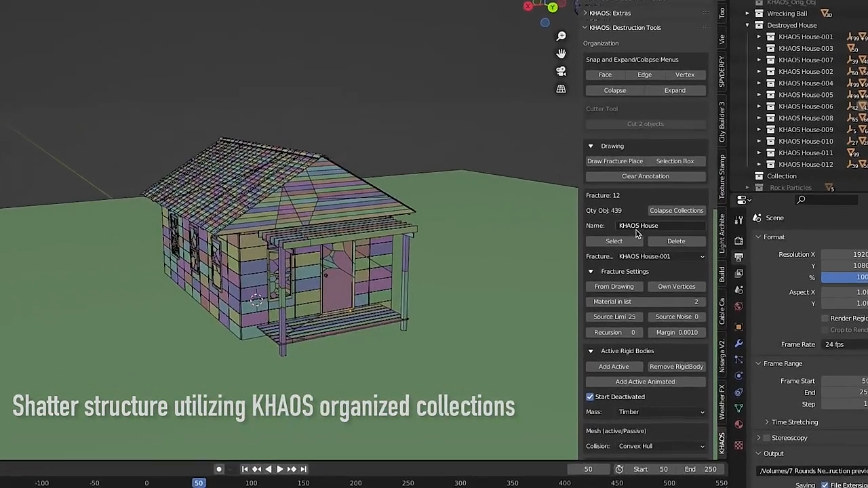868x488 pixels.
Task: Click the Resolution % slider field
Action: (x=845, y=277)
